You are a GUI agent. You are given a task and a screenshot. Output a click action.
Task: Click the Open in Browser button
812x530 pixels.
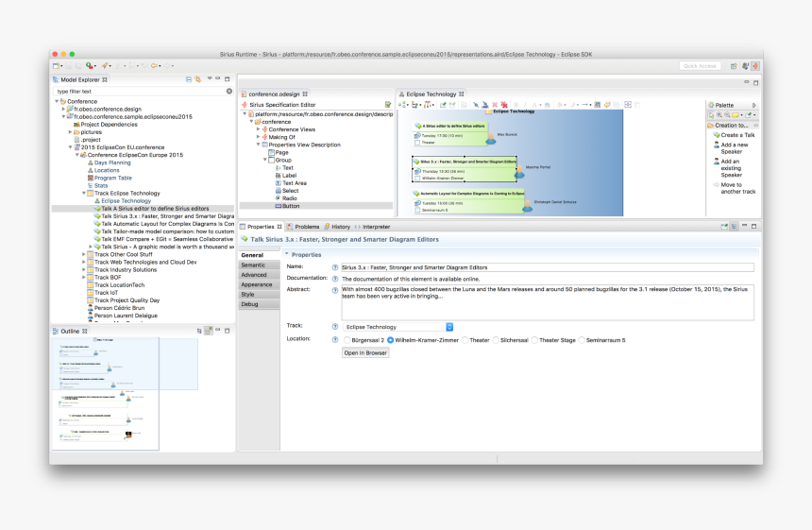(x=365, y=352)
